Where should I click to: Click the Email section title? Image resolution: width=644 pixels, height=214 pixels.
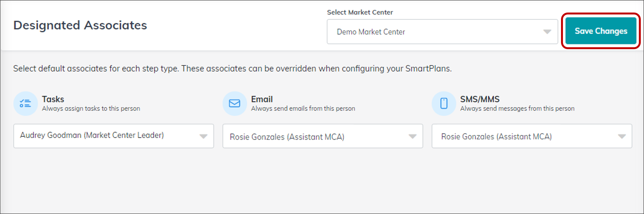262,99
